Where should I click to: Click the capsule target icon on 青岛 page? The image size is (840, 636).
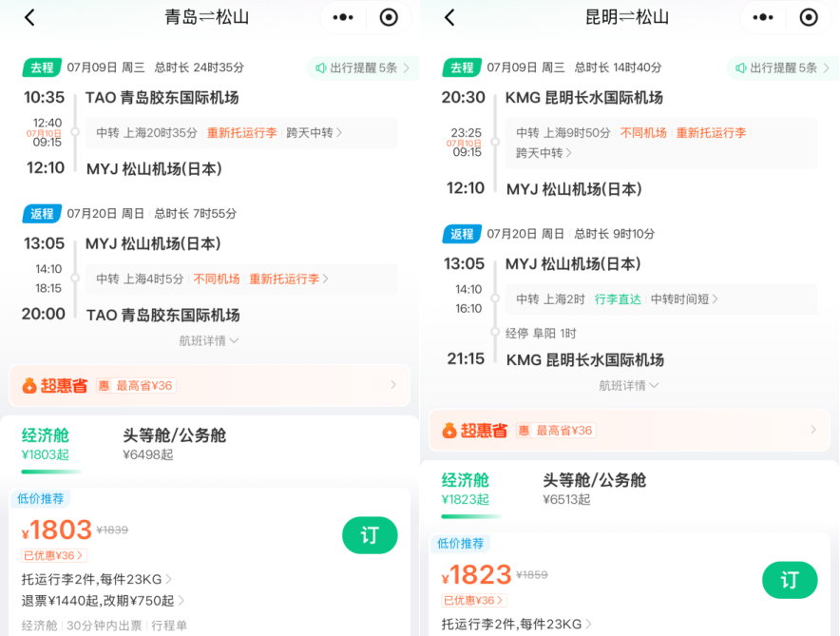tap(389, 17)
